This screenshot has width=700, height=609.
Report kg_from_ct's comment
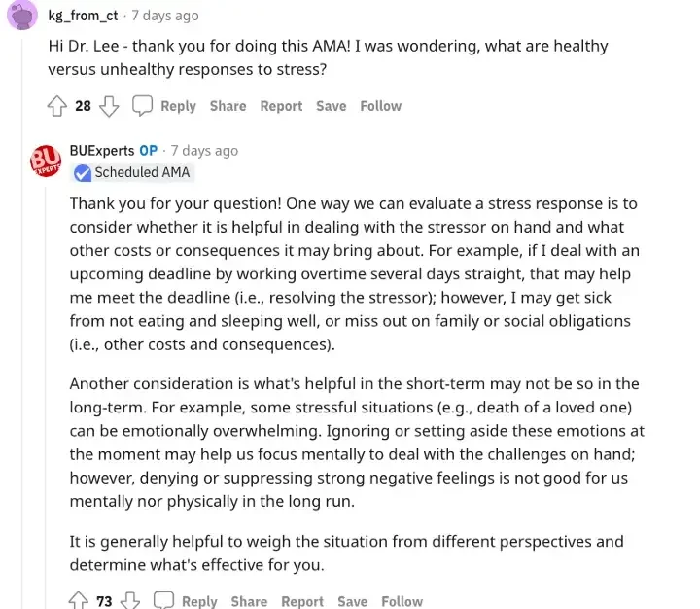[281, 106]
